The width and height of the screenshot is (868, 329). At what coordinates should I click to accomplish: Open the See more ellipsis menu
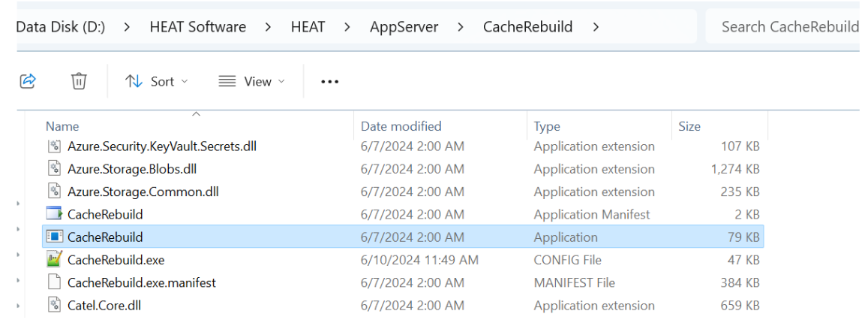[x=330, y=81]
